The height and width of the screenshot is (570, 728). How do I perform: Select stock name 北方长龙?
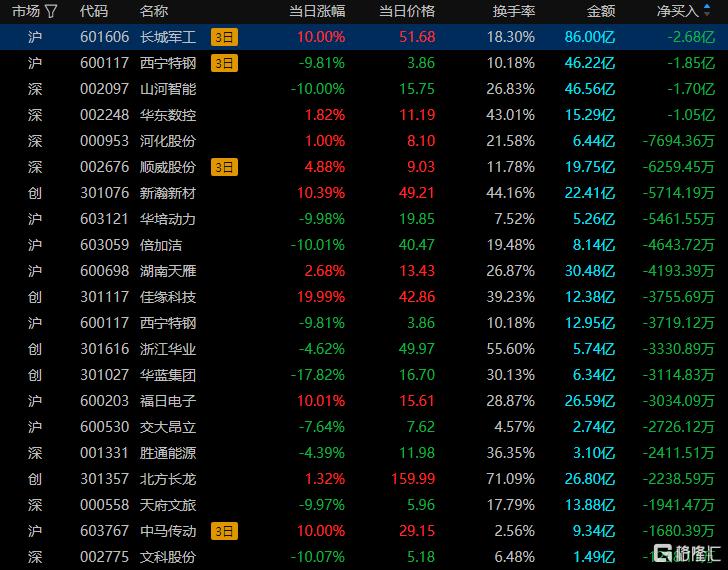(168, 479)
